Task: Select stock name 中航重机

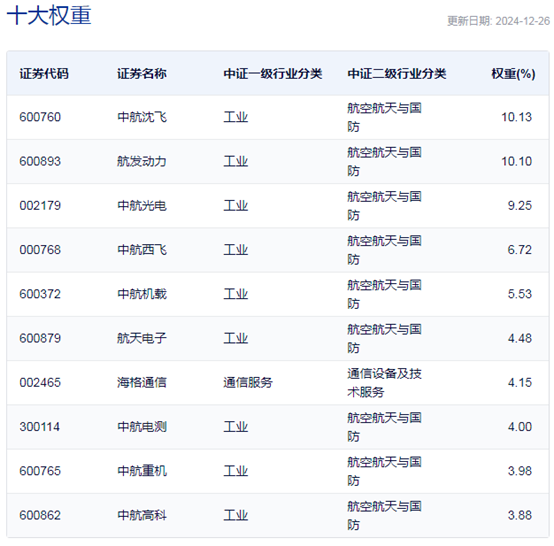Action: (142, 471)
